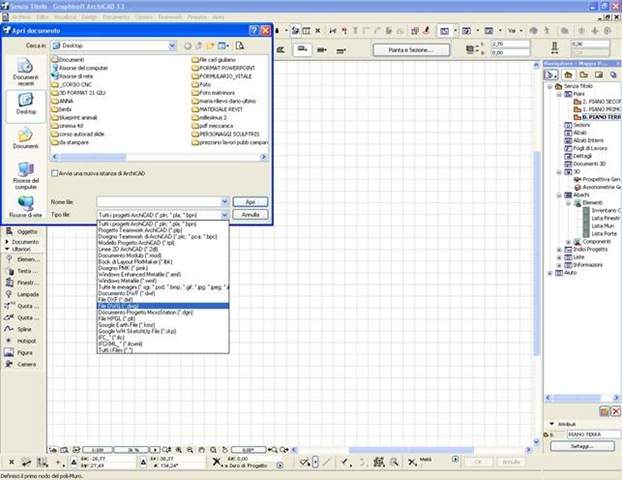Choose Tutti i Files (*.*) type
622x480 pixels.
coord(163,350)
